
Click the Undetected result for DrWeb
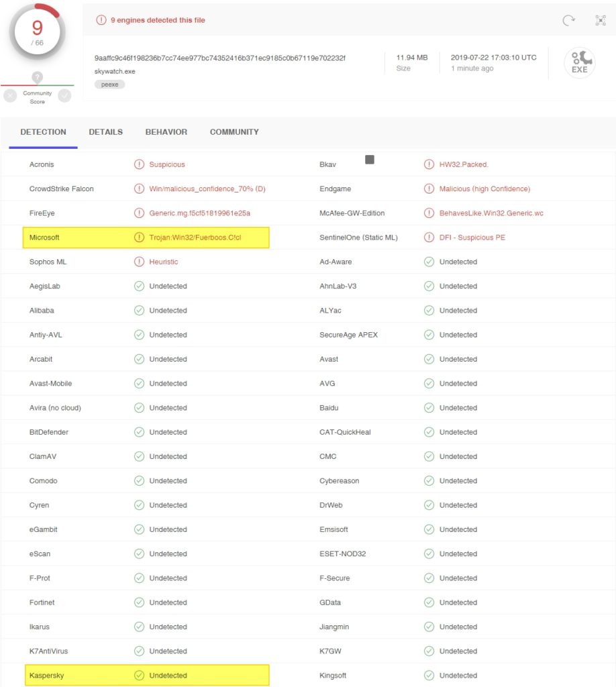(x=458, y=505)
